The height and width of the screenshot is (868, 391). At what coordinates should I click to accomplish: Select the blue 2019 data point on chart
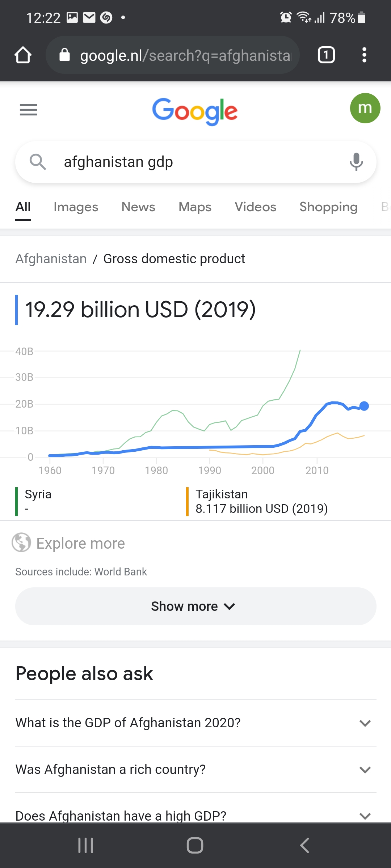pos(364,406)
